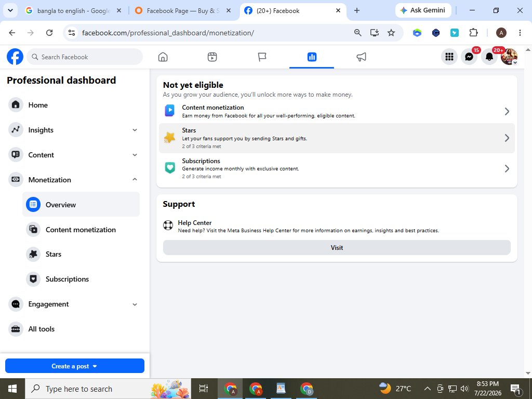Open the Windows notification center icon

click(515, 389)
